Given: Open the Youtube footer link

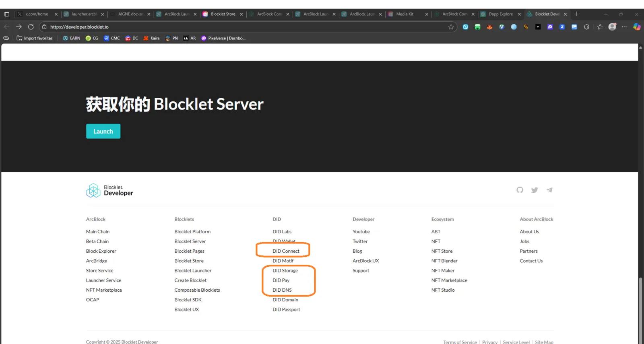Looking at the screenshot, I should click(x=361, y=232).
